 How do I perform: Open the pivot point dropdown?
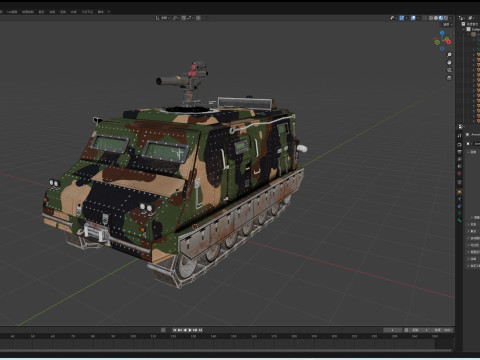(176, 18)
